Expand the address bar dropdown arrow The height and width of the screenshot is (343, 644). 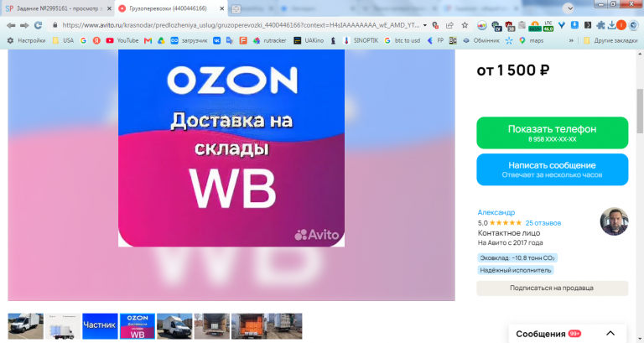(x=424, y=25)
